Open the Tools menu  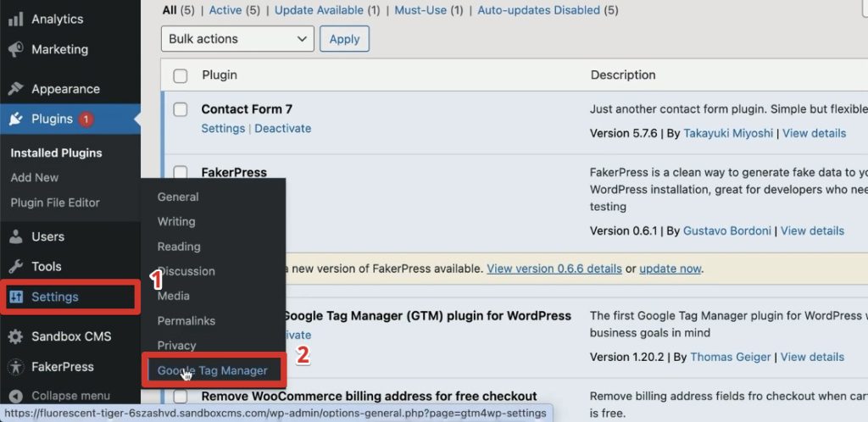47,267
